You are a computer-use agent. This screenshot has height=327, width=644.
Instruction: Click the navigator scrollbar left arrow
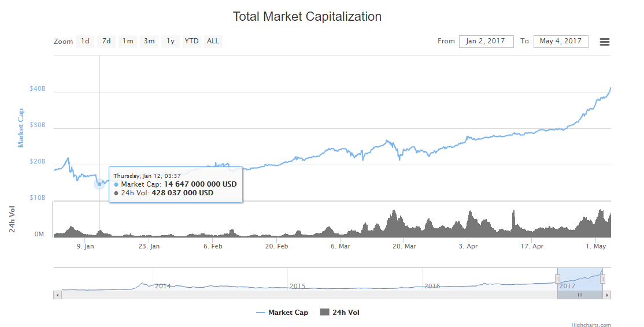57,295
